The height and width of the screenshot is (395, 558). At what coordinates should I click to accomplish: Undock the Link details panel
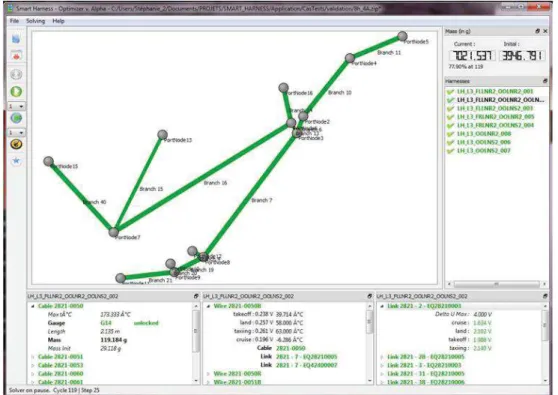pos(545,296)
